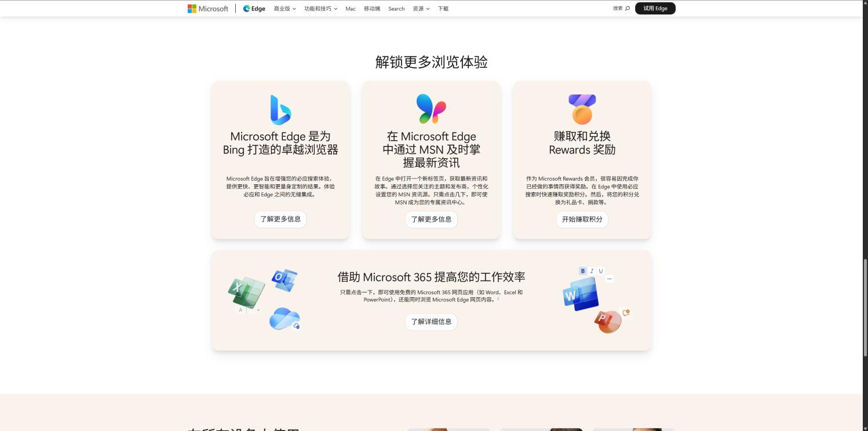868x431 pixels.
Task: Expand the 资源 dropdown menu
Action: tap(421, 9)
